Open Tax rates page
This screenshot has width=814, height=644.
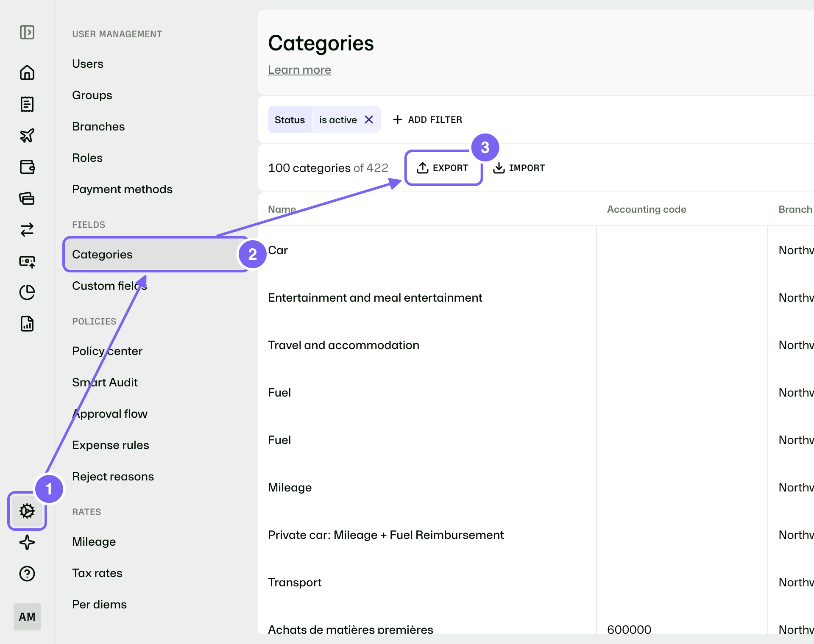click(97, 573)
